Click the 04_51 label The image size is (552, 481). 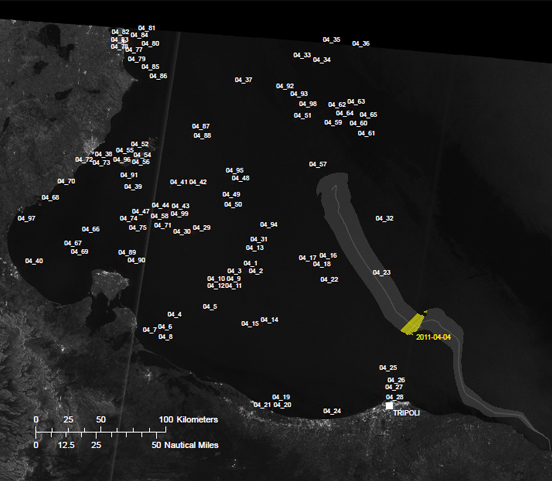pos(302,115)
